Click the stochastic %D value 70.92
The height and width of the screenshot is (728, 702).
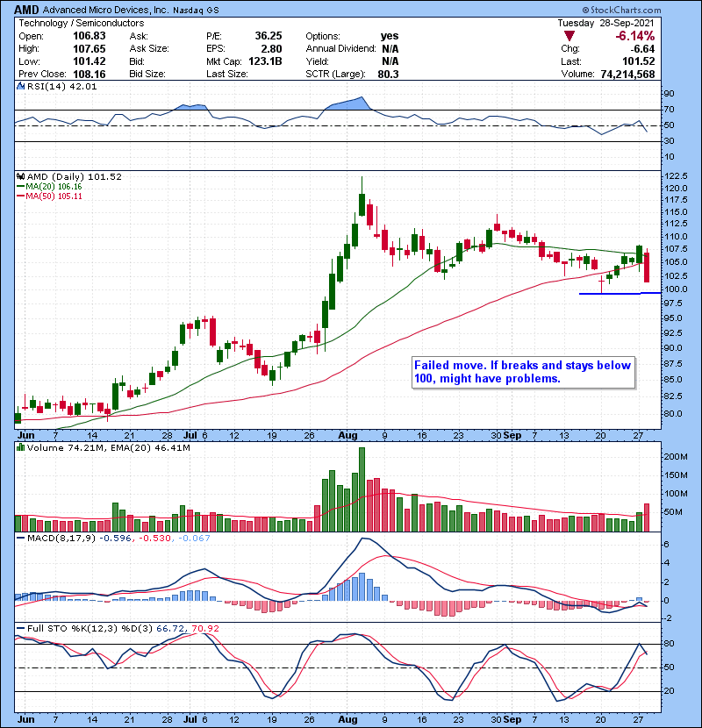coord(204,629)
